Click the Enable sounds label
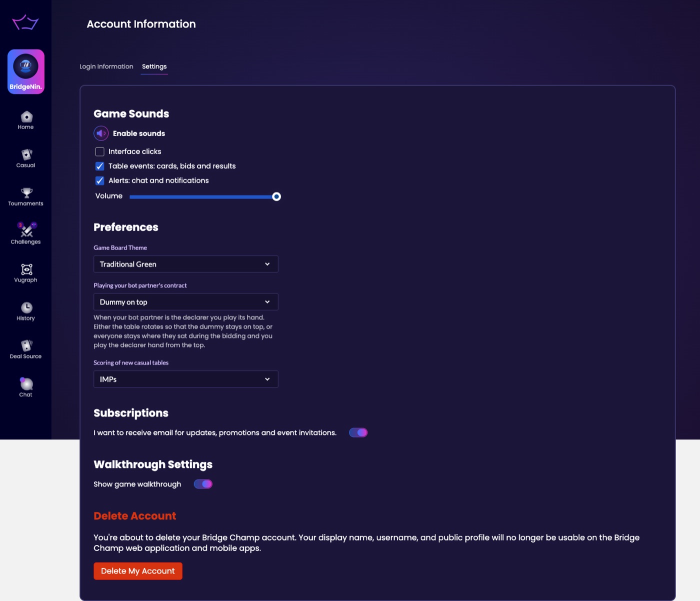700x601 pixels. click(x=139, y=133)
